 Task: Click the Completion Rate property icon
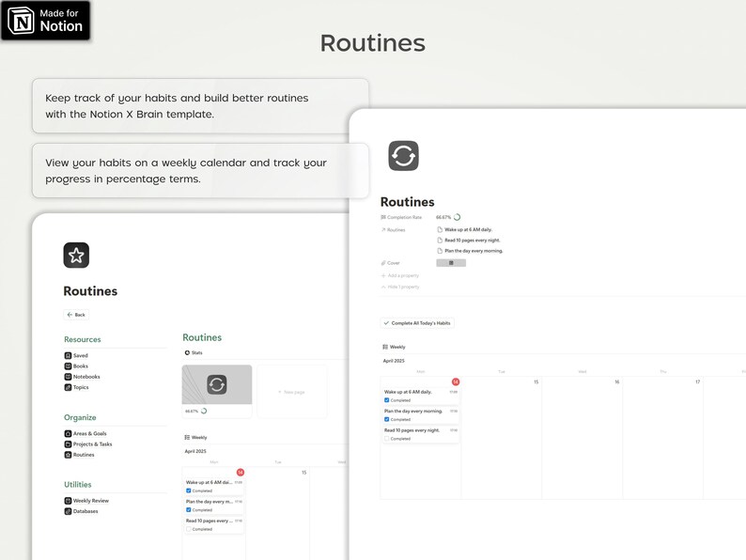point(383,217)
